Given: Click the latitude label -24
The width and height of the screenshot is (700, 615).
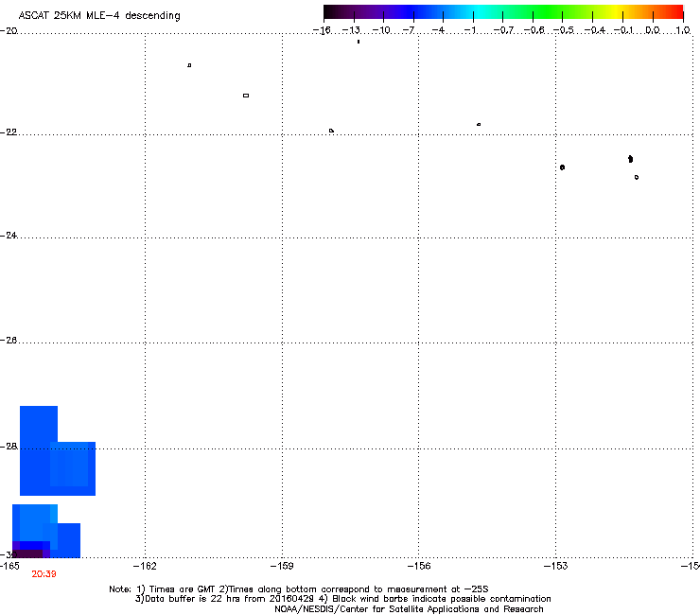Looking at the screenshot, I should (9, 236).
